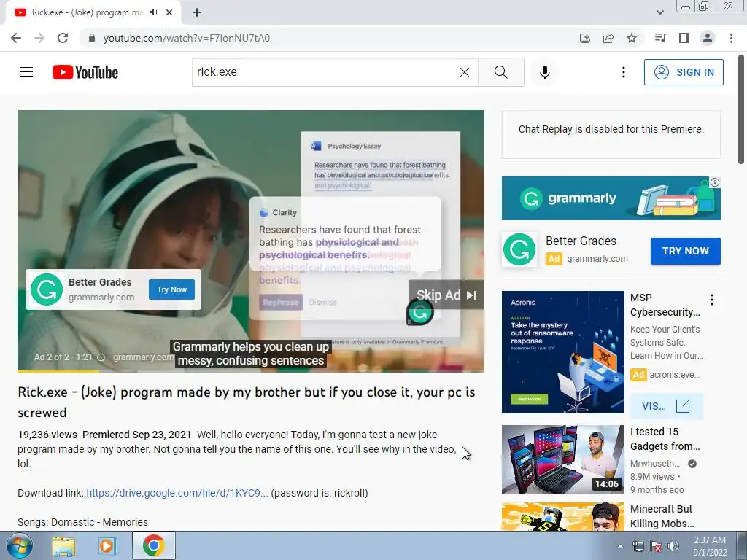Click the VIS... visit site button
The width and height of the screenshot is (747, 560).
[665, 406]
